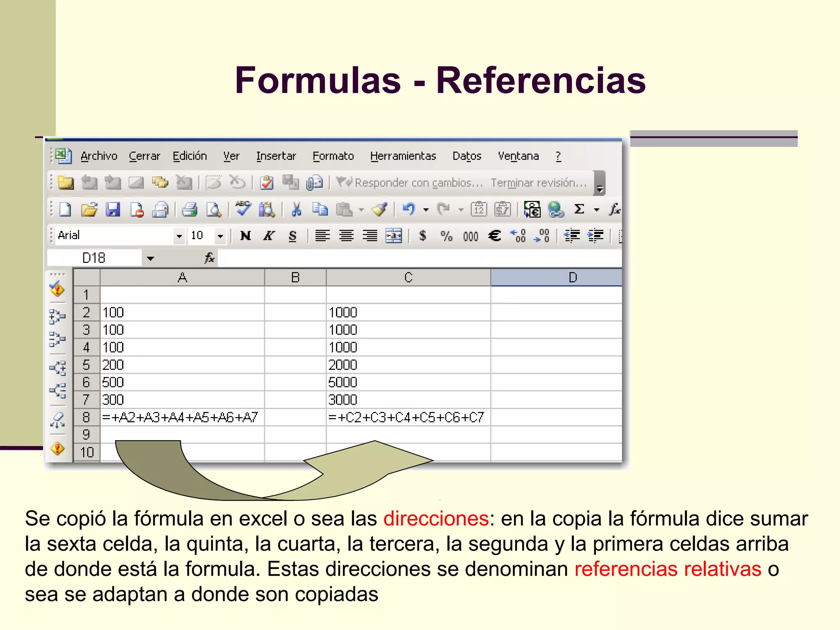The height and width of the screenshot is (630, 840).
Task: Toggle Bold (N) formatting
Action: click(245, 236)
